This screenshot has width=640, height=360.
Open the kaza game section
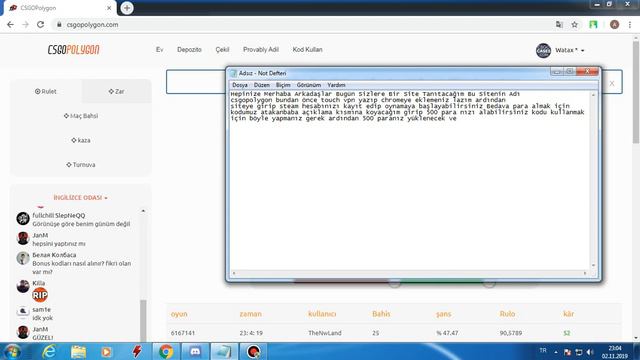click(81, 140)
